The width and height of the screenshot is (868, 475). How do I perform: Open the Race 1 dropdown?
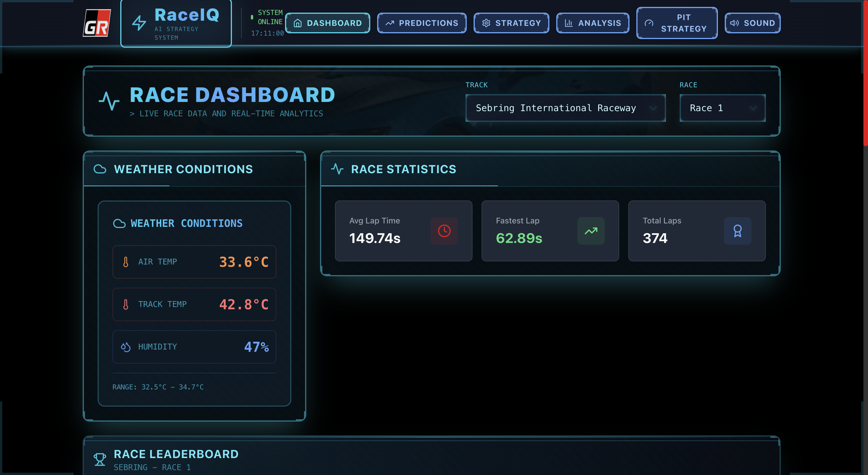pyautogui.click(x=722, y=108)
